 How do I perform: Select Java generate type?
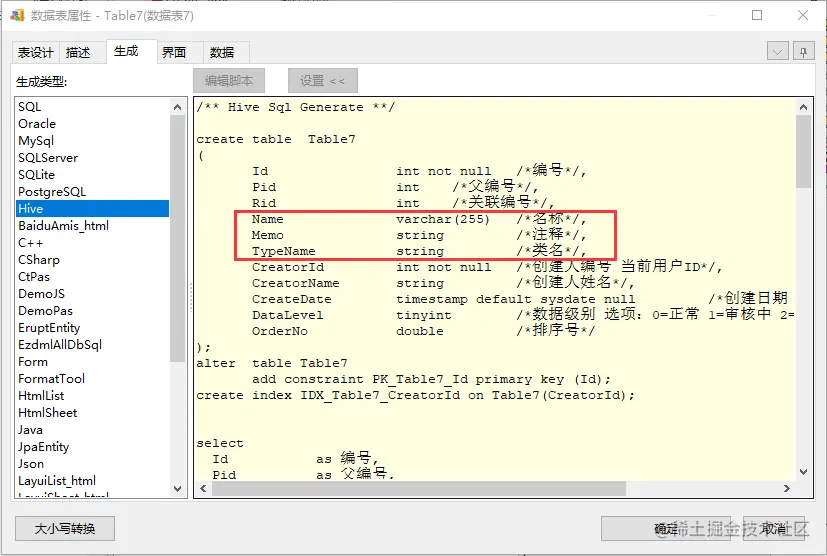click(x=92, y=430)
